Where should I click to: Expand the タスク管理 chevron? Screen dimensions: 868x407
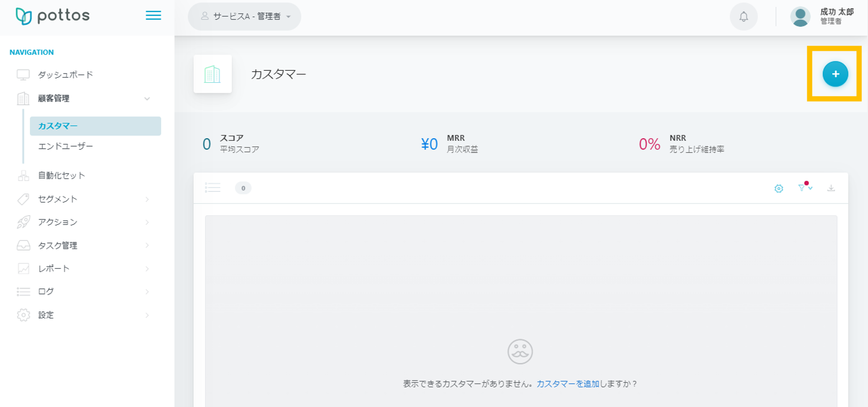pyautogui.click(x=147, y=245)
